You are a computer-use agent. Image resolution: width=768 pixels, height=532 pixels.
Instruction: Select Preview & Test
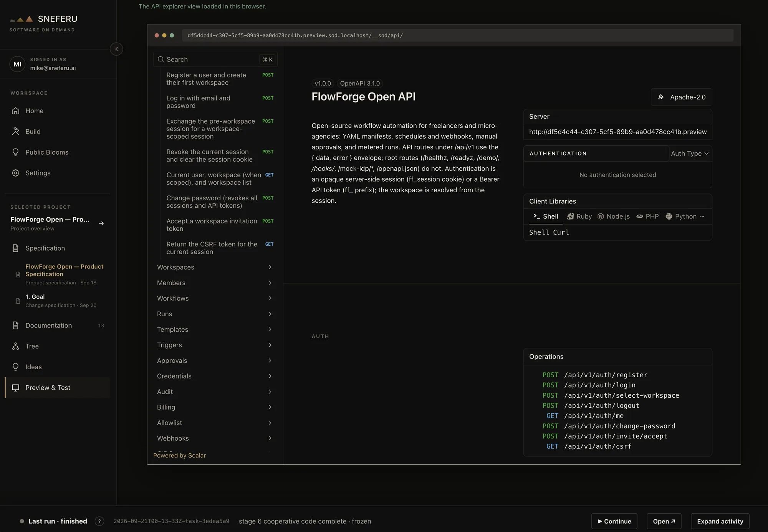58,387
